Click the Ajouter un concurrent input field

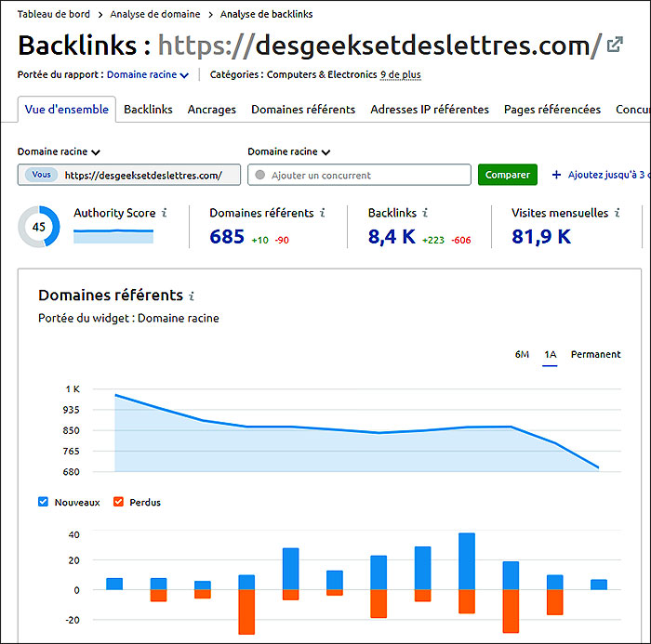pyautogui.click(x=359, y=175)
